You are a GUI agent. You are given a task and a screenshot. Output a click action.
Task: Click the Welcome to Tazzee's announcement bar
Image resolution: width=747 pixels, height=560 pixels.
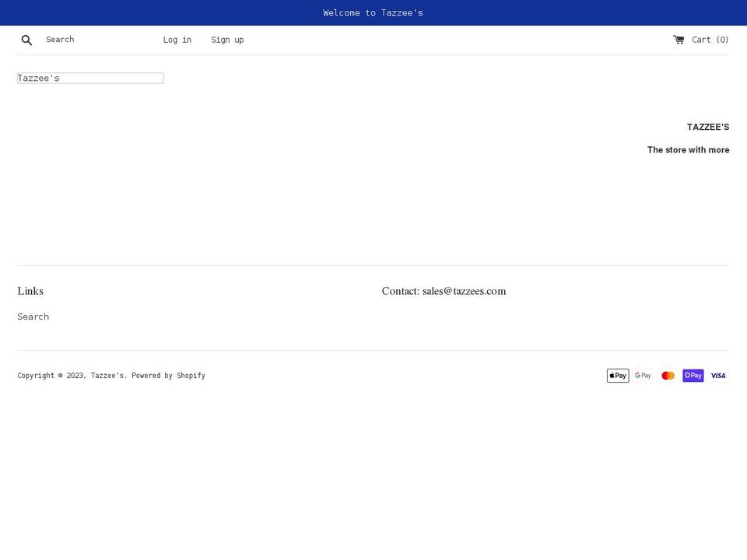point(373,12)
